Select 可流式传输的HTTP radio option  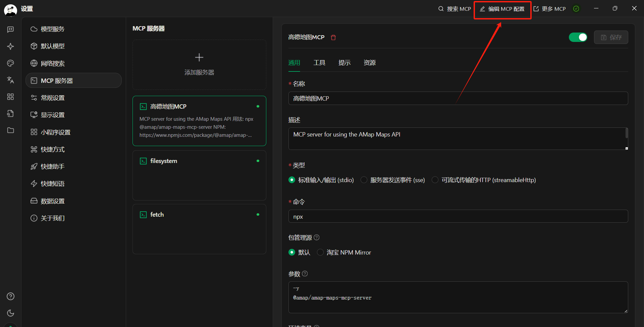click(x=435, y=180)
